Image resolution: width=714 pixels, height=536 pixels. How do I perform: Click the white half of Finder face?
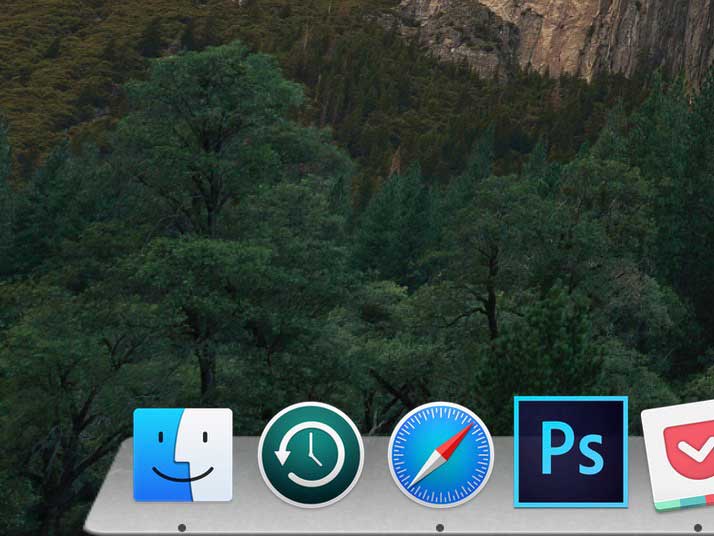(211, 454)
